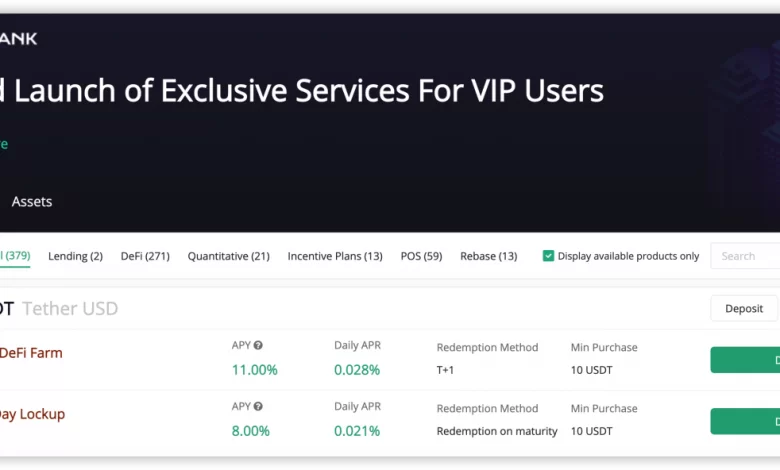Click the VIP Users banner headline
This screenshot has width=780, height=470.
(x=302, y=92)
